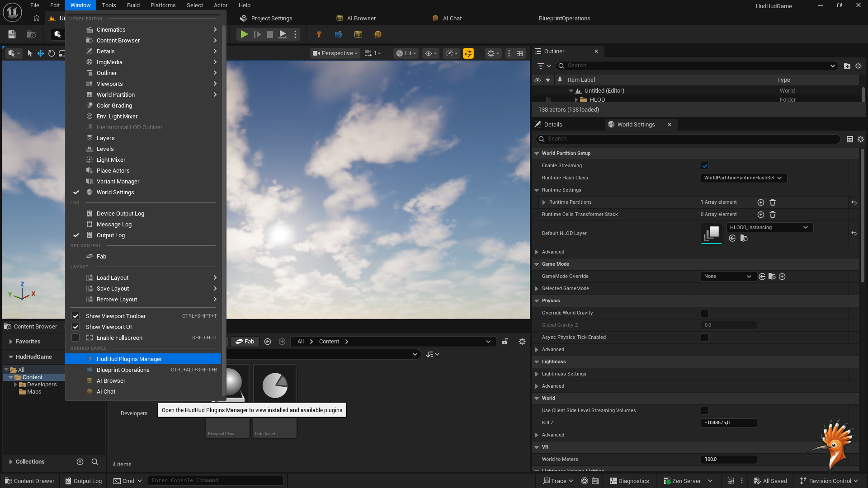Click the Content Browser lock icon

(x=505, y=342)
